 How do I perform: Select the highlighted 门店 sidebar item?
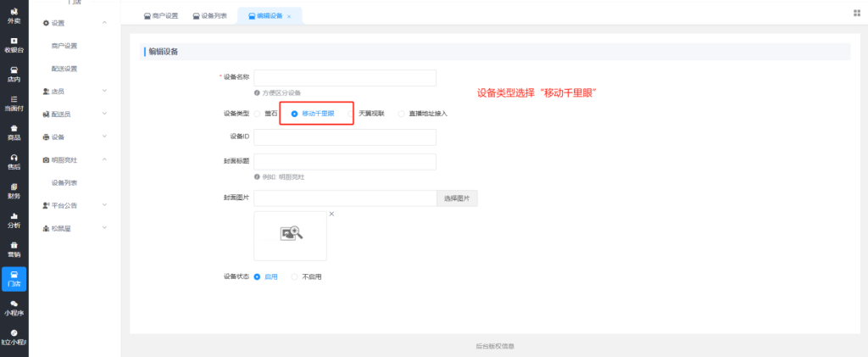(x=14, y=279)
